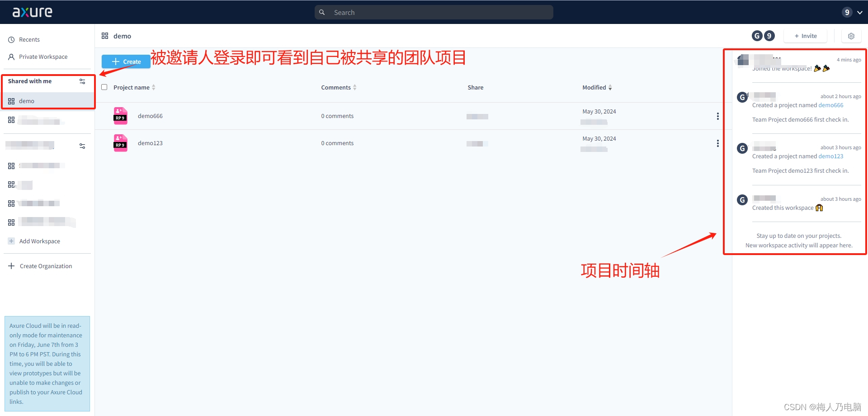Screen dimensions: 868x416
Task: Click the blue Create button
Action: 126,61
